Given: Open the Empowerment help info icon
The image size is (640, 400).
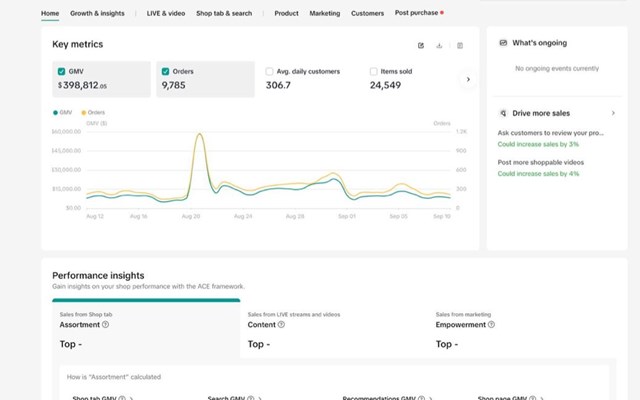Looking at the screenshot, I should pyautogui.click(x=491, y=324).
